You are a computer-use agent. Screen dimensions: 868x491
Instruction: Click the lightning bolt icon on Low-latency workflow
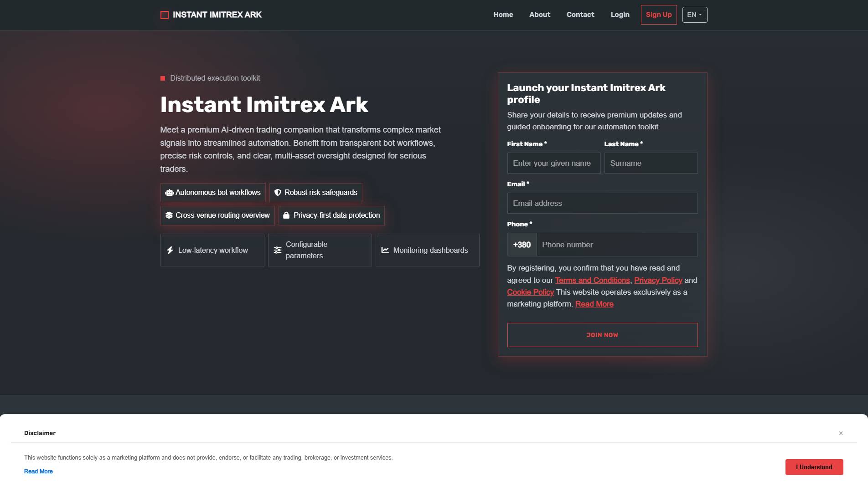[170, 250]
